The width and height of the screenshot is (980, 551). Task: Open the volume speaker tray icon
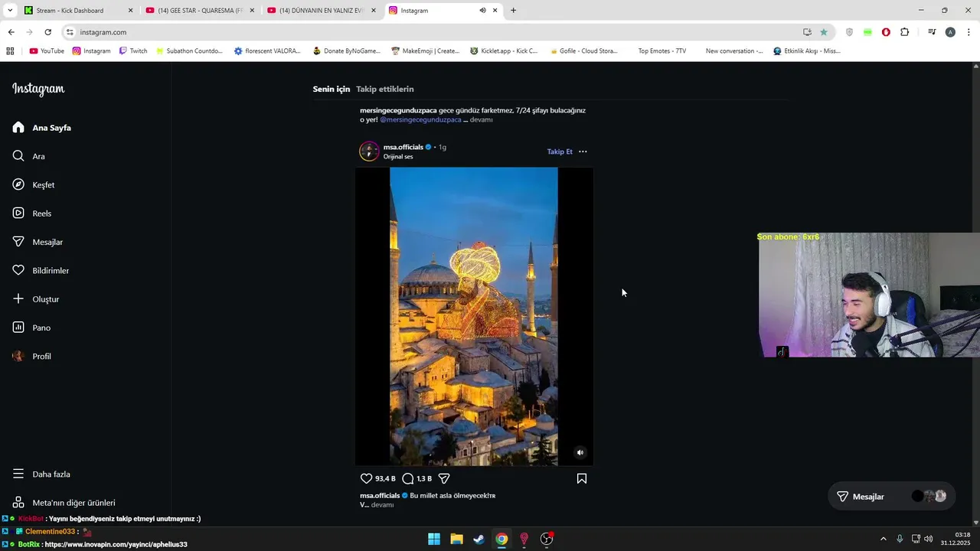point(928,539)
